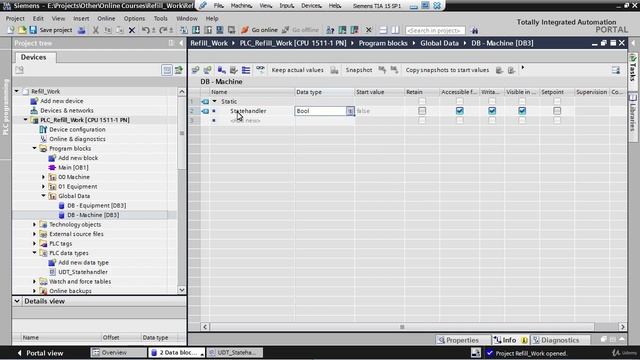The height and width of the screenshot is (360, 640).
Task: Expand the PLC tags folder
Action: coord(35,243)
